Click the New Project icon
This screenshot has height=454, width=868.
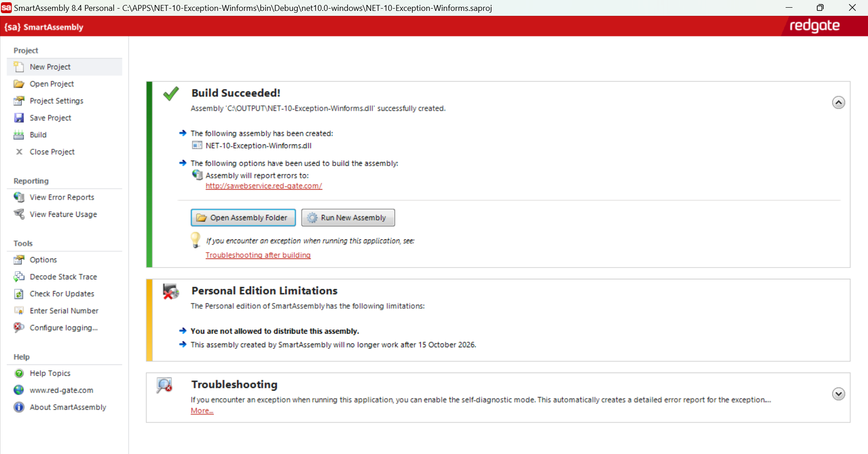coord(19,67)
